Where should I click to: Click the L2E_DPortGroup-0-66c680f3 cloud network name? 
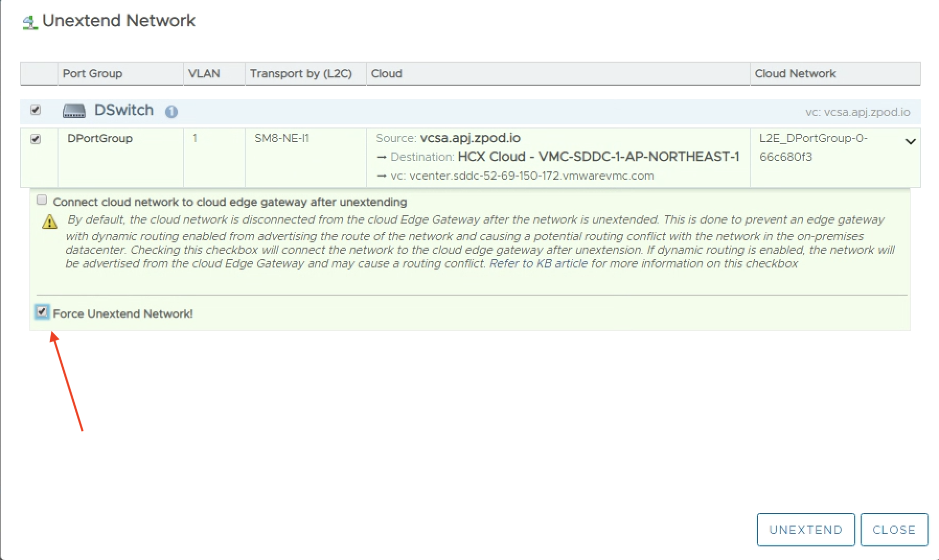point(812,147)
